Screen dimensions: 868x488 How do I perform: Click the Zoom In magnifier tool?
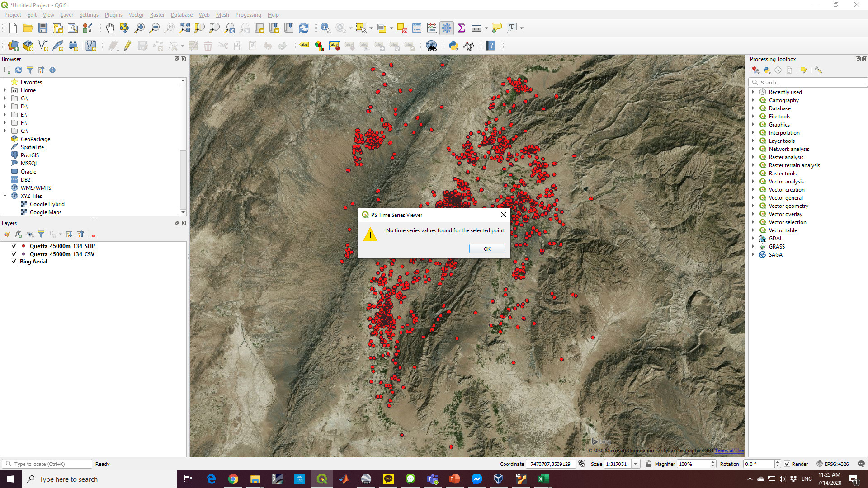point(140,28)
